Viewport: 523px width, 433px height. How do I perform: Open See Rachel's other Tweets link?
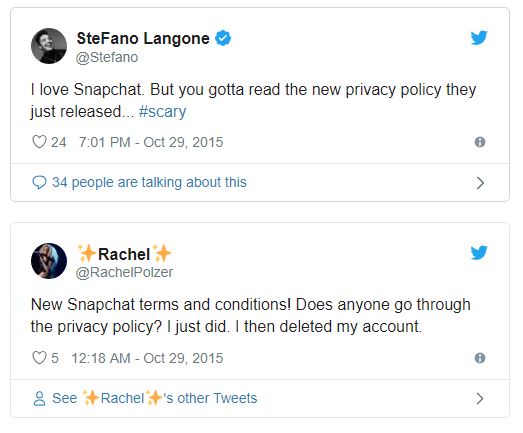pyautogui.click(x=154, y=398)
